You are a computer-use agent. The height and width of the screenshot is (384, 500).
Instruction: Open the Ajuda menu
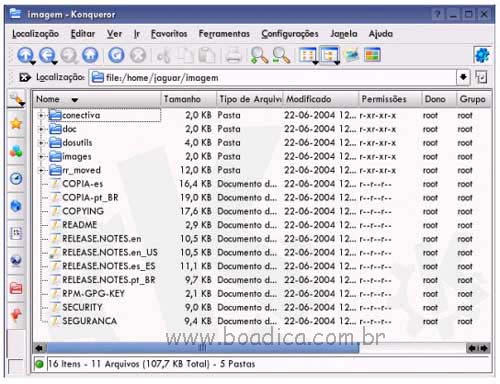tap(381, 34)
